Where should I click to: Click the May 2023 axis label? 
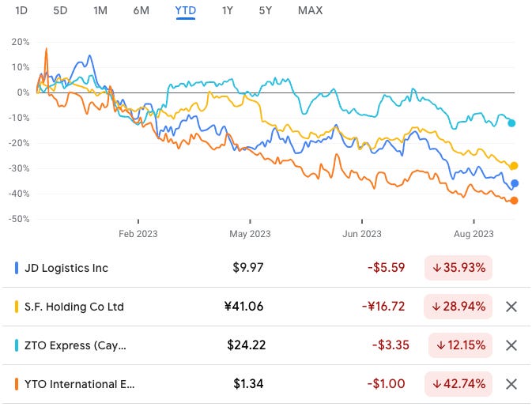click(x=250, y=234)
